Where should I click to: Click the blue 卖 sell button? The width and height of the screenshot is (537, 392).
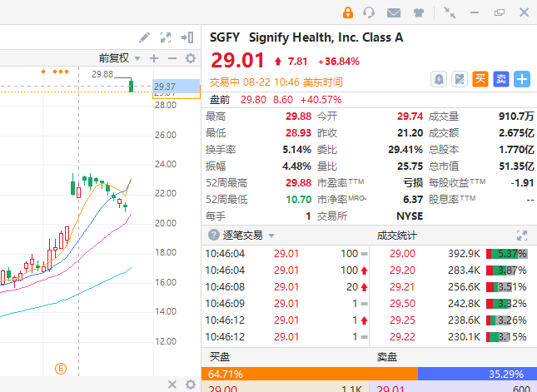coord(501,79)
